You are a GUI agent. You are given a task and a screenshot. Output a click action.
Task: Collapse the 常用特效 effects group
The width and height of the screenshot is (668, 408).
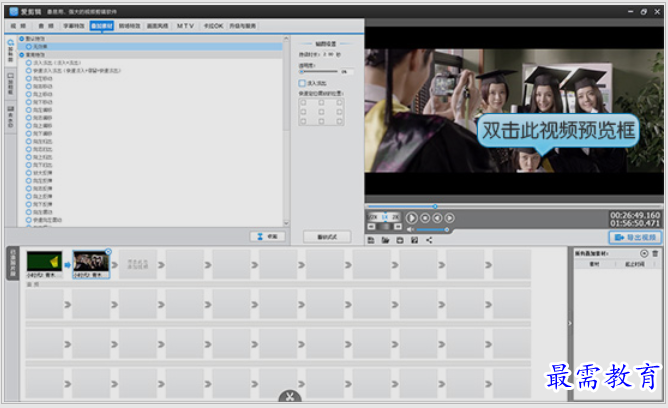pos(22,55)
